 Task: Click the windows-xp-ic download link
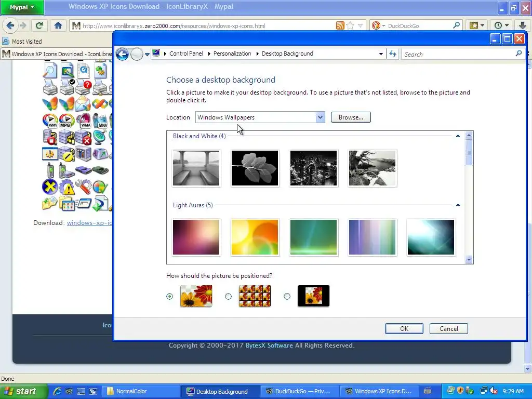click(89, 223)
